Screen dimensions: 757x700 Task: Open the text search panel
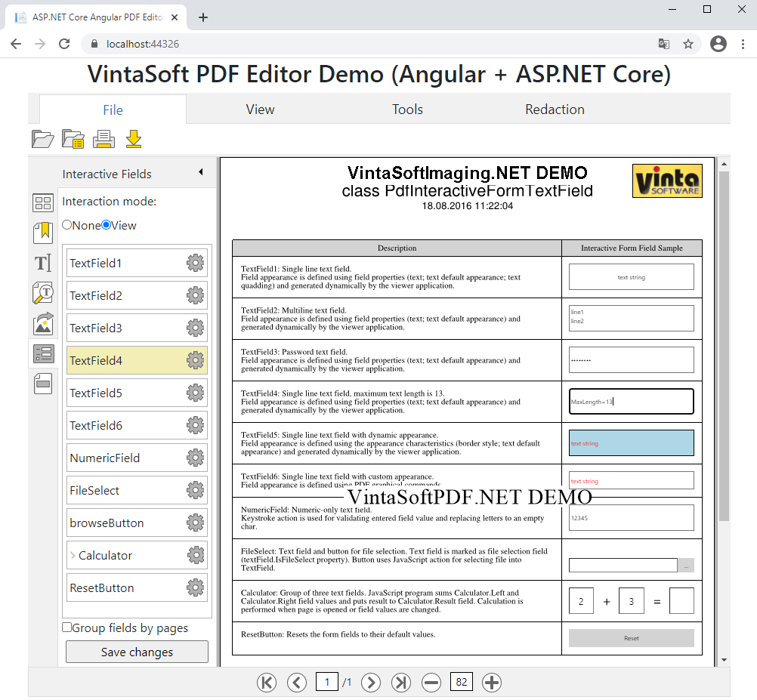click(x=43, y=293)
